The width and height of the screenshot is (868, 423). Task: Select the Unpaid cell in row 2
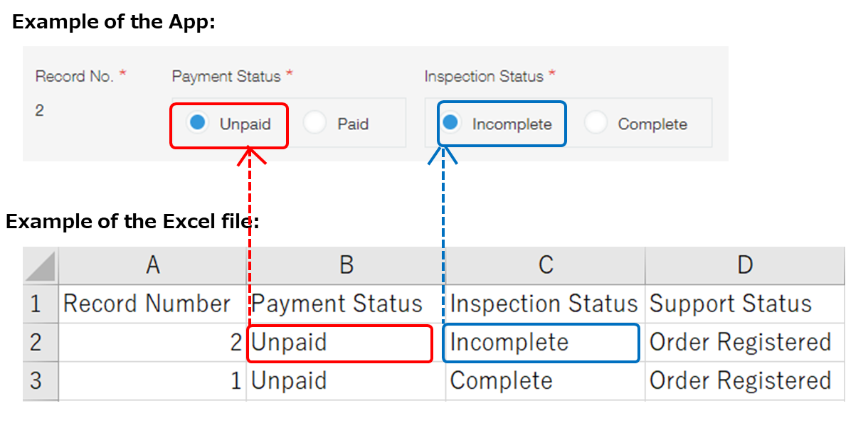(339, 342)
